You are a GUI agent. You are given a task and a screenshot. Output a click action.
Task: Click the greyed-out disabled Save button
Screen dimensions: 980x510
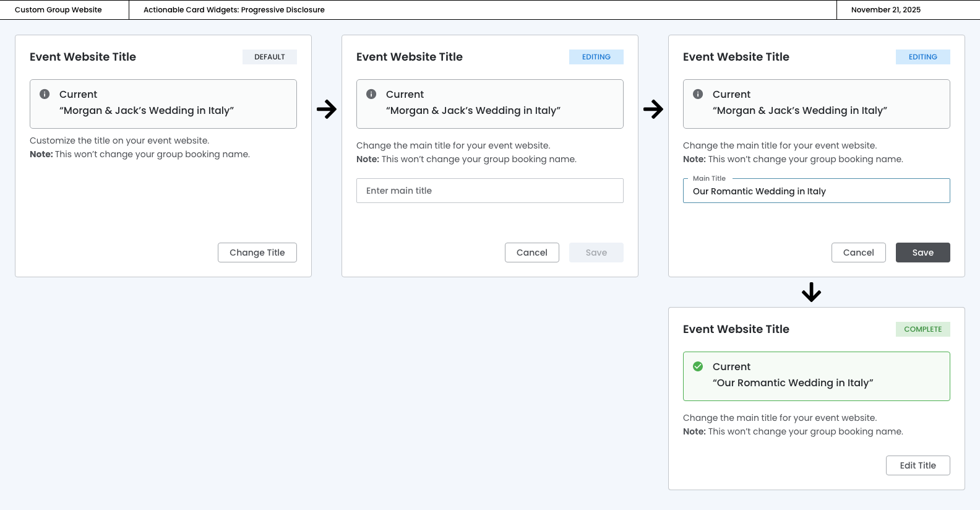[596, 253]
